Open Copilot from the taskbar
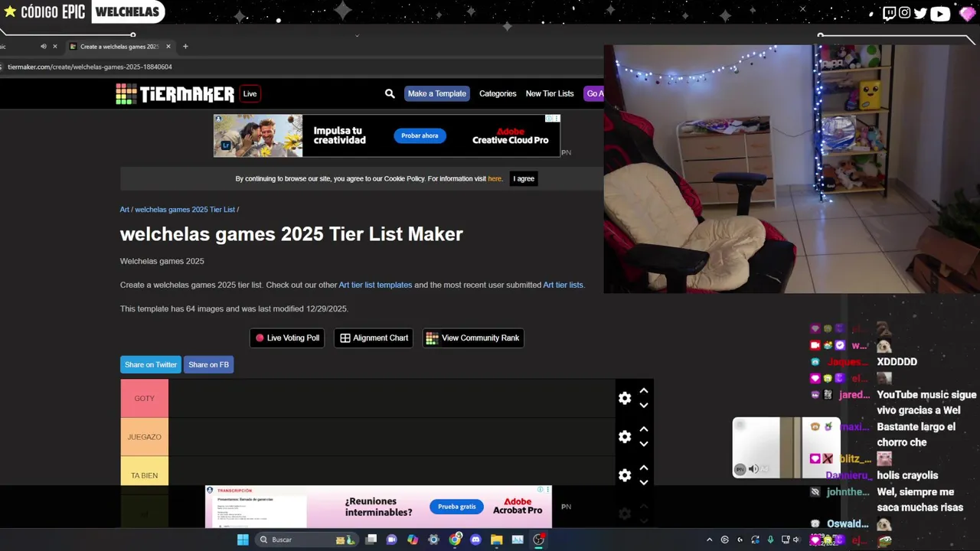980x551 pixels. coord(413,540)
